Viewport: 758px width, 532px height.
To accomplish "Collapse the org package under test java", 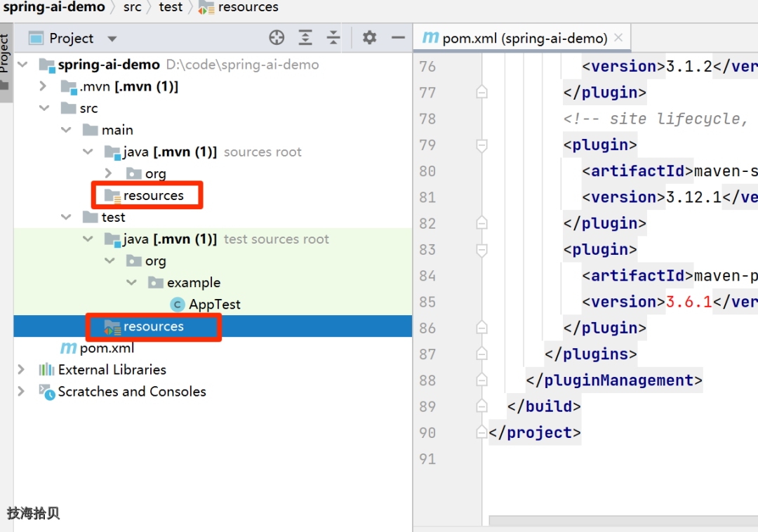I will tap(109, 260).
